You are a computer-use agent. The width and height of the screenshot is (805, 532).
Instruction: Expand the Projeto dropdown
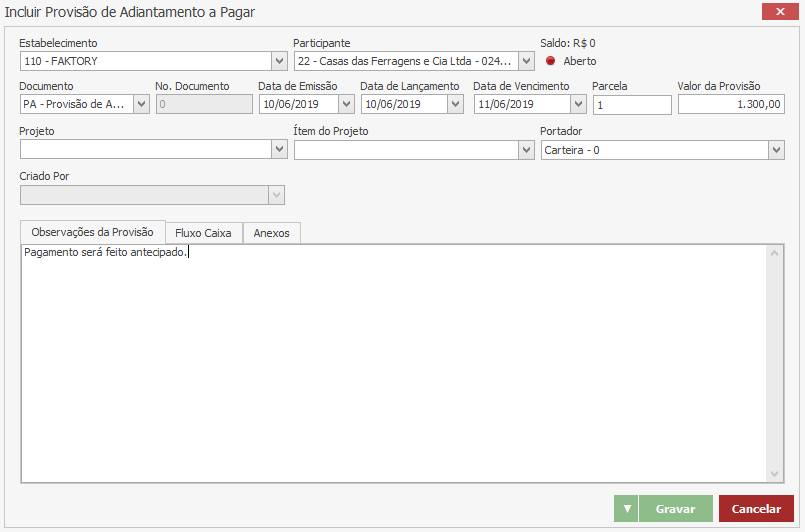coord(278,149)
